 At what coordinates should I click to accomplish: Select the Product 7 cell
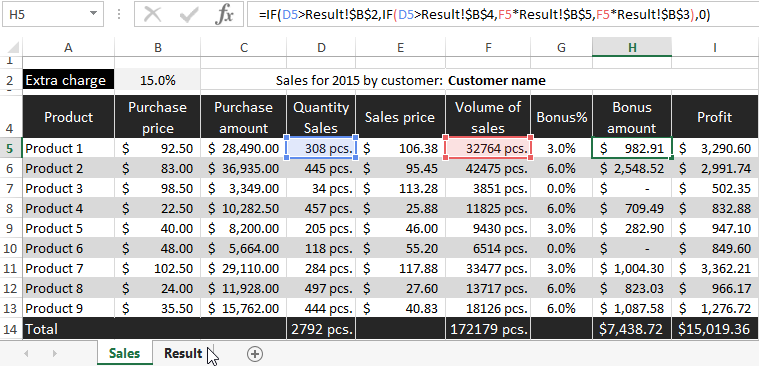pos(68,268)
